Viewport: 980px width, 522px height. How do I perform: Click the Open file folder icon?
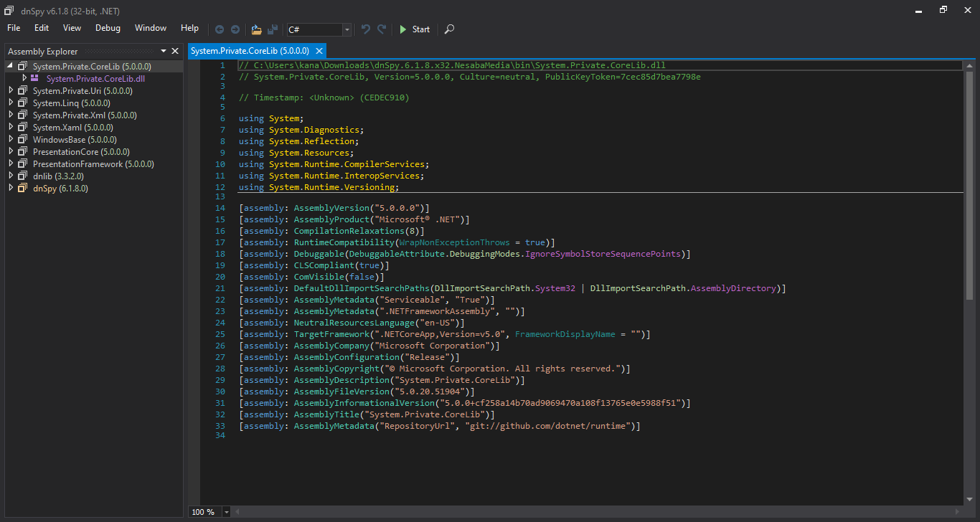pos(256,29)
